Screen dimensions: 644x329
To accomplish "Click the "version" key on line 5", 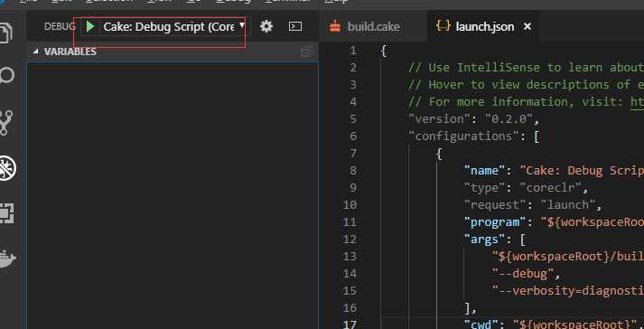I will (439, 119).
